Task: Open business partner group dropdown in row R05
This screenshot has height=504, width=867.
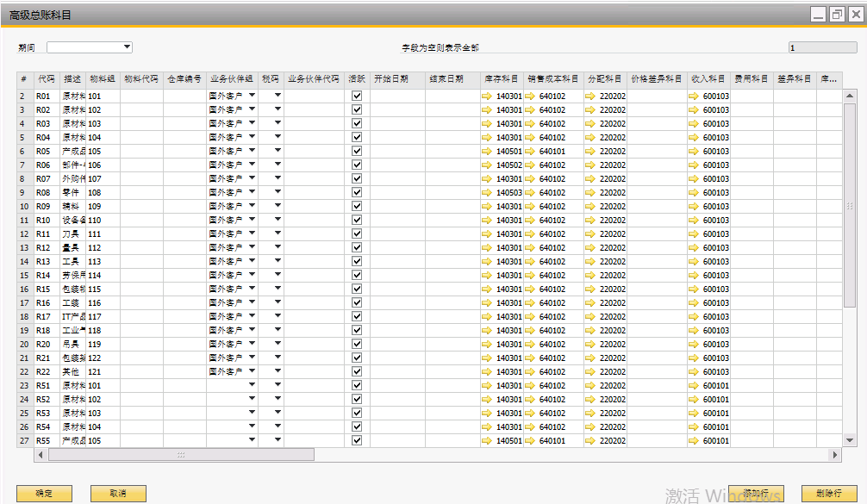Action: (253, 151)
